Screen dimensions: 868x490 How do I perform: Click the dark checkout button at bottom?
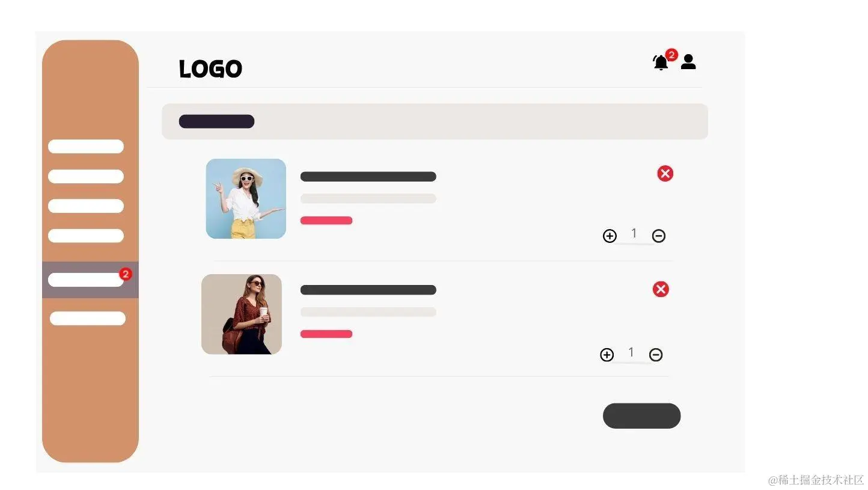[641, 416]
